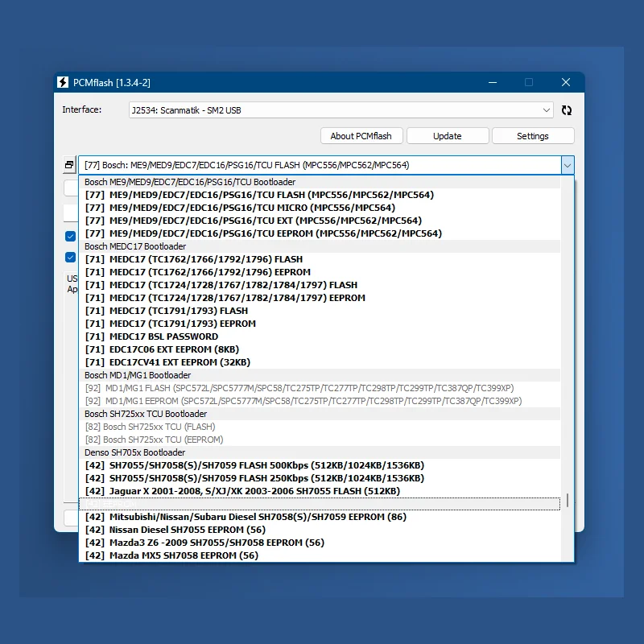This screenshot has width=644, height=644.
Task: Click [92] MD1/MG1 FLASH entry
Action: [320, 388]
